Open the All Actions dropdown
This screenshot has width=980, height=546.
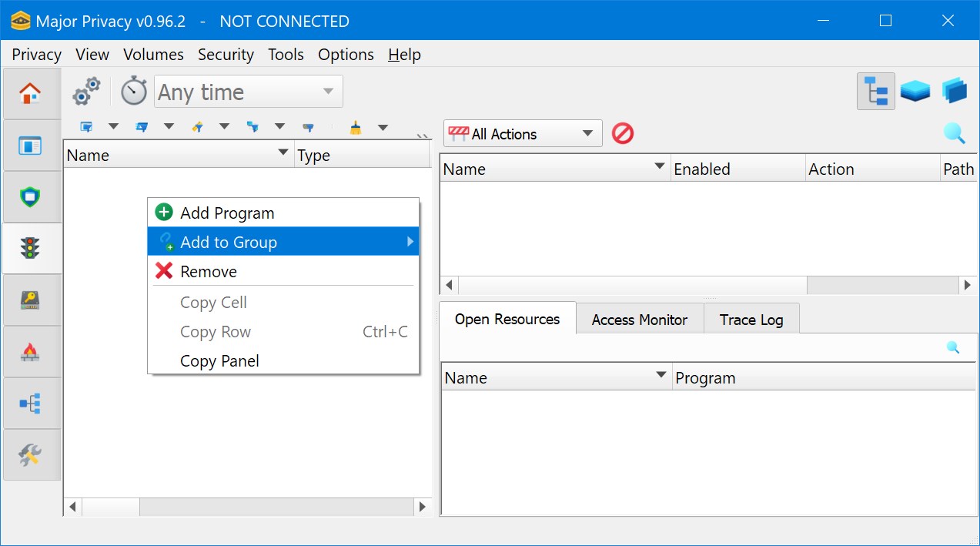pos(522,132)
